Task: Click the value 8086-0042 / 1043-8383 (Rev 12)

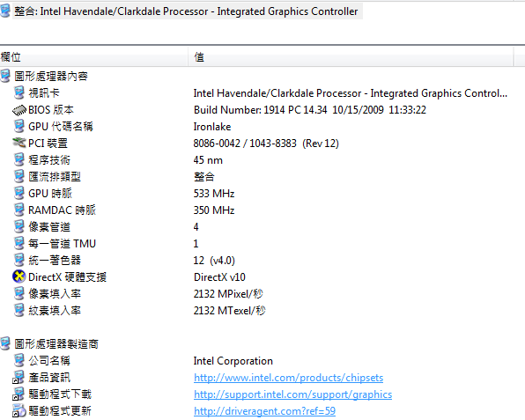Action: point(266,144)
